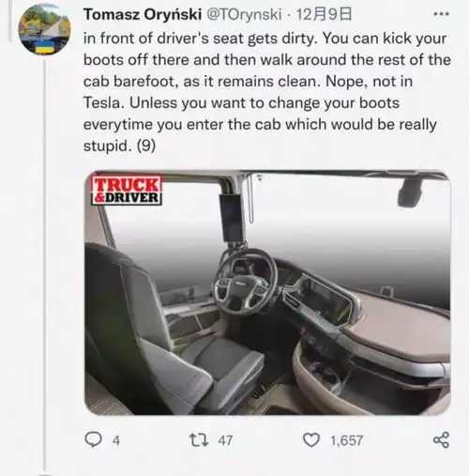This screenshot has width=469, height=476.
Task: Click the steering wheel in the photo
Action: [x=245, y=282]
